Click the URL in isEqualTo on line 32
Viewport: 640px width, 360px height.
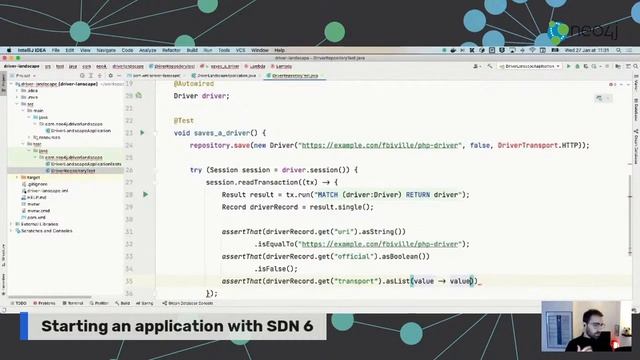coord(380,244)
